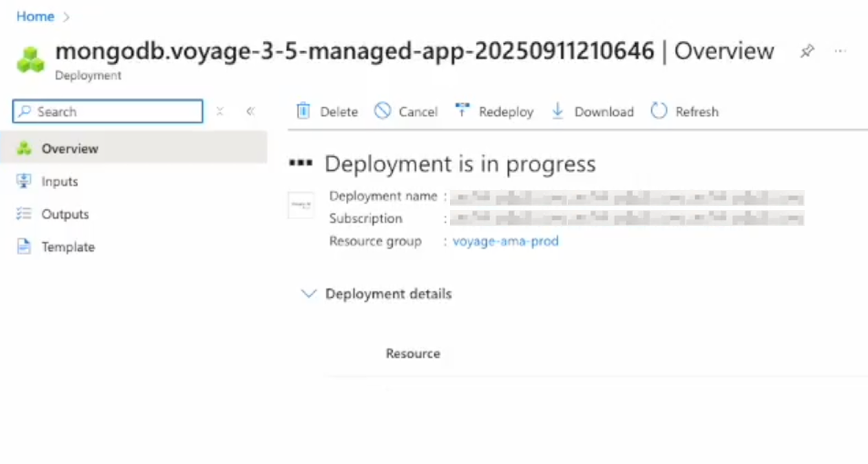This screenshot has height=464, width=868.
Task: Click the mongodb.voyage deployment title
Action: coord(355,51)
